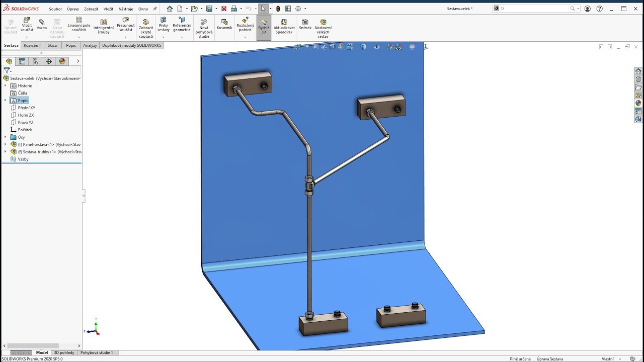Open Soubor menu
Image resolution: width=644 pixels, height=362 pixels.
click(x=55, y=9)
